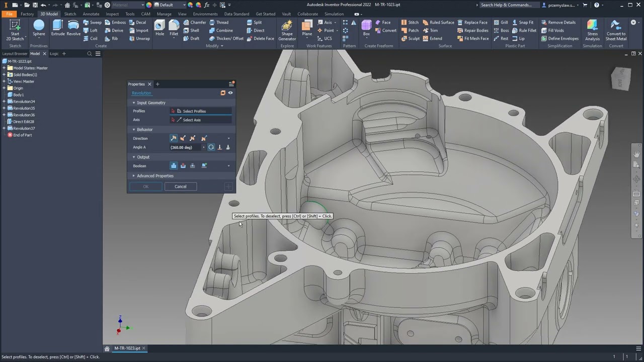Select Full revolution angle option
644x362 pixels.
(211, 147)
